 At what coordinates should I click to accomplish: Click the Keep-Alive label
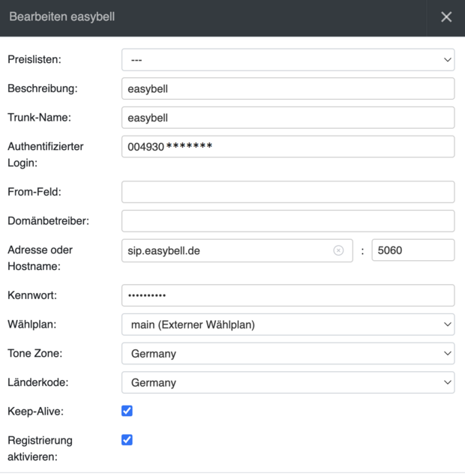(35, 412)
